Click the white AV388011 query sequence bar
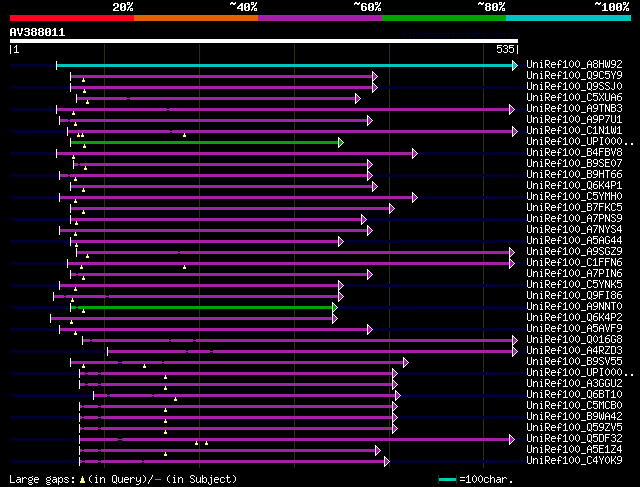 click(264, 41)
